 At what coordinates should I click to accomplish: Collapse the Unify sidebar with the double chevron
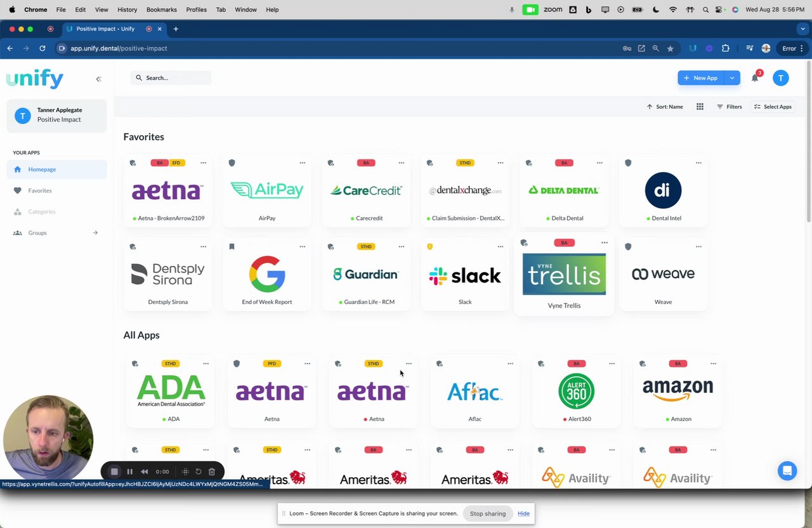point(98,79)
